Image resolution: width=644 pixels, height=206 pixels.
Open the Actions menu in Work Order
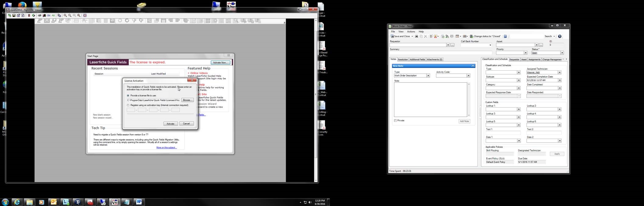pyautogui.click(x=411, y=32)
